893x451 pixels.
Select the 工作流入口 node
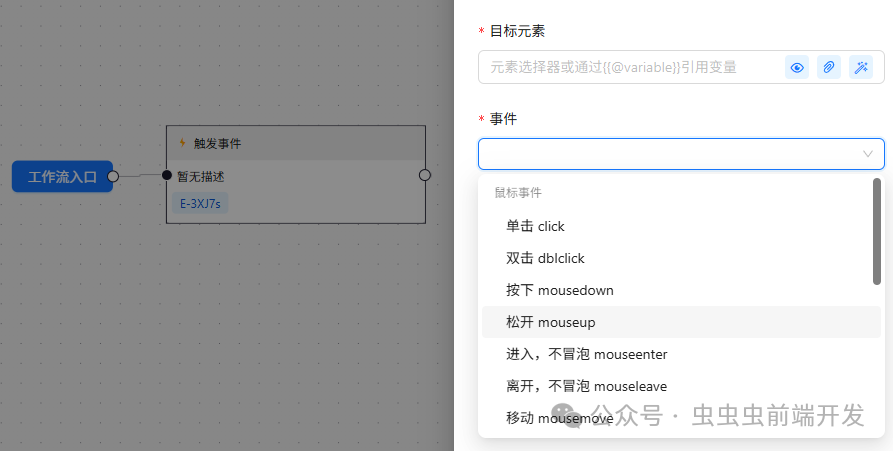coord(63,177)
